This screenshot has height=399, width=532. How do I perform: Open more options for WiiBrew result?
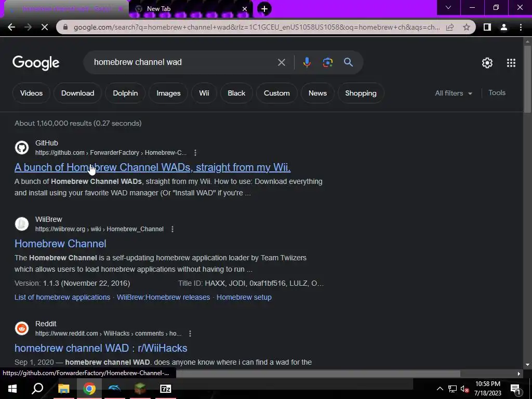tap(172, 229)
